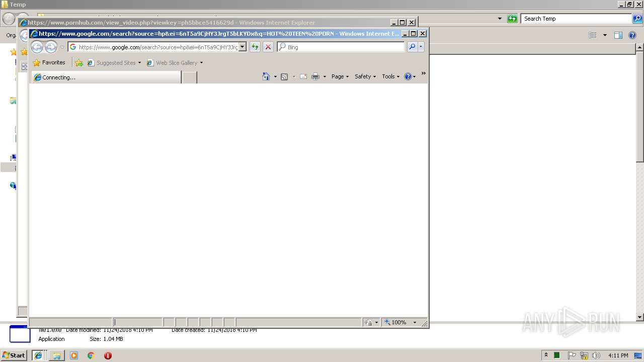Expand the search provider dropdown arrow
Image resolution: width=644 pixels, height=362 pixels.
(421, 47)
